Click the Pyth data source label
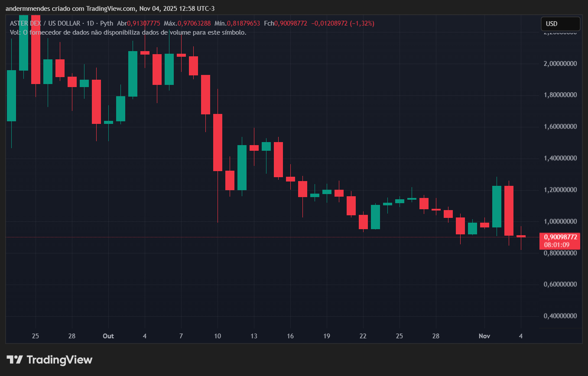The height and width of the screenshot is (376, 588). (106, 23)
